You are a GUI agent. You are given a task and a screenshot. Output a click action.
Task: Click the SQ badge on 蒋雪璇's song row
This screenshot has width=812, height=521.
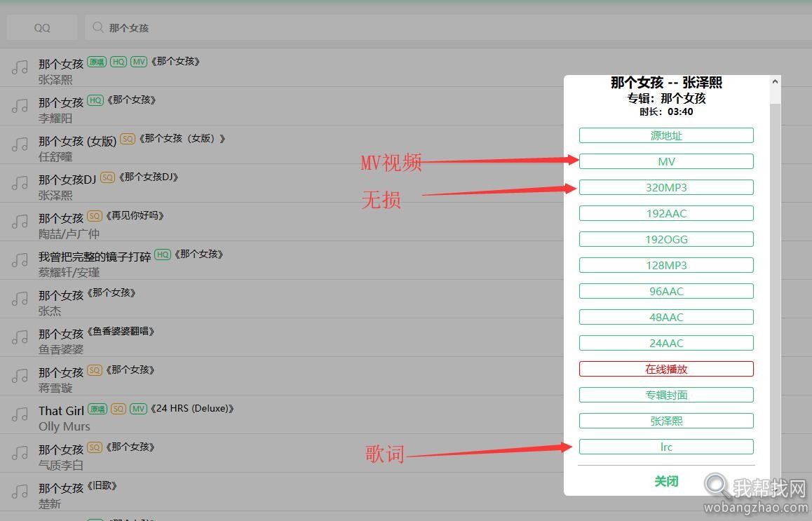[94, 370]
